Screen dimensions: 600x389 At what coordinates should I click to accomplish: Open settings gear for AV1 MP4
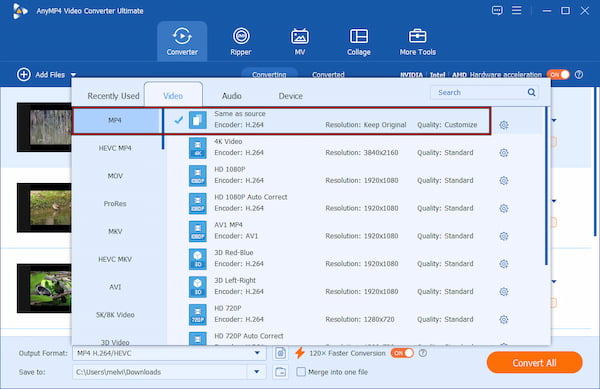(x=504, y=236)
